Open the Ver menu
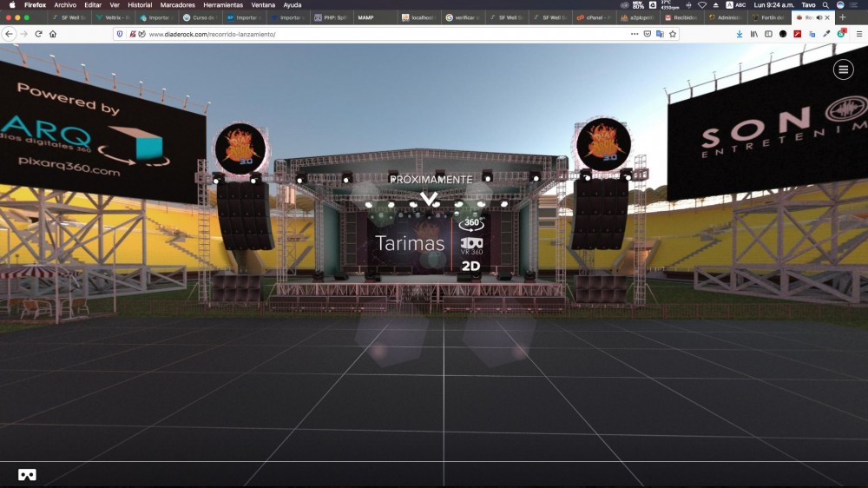The image size is (868, 488). click(x=115, y=5)
